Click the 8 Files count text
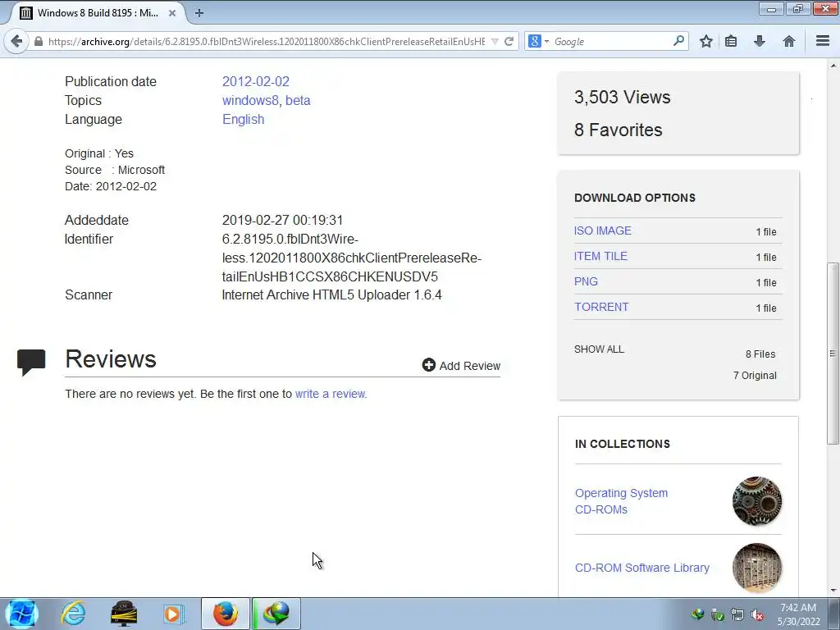Viewport: 840px width, 630px height. pos(760,354)
